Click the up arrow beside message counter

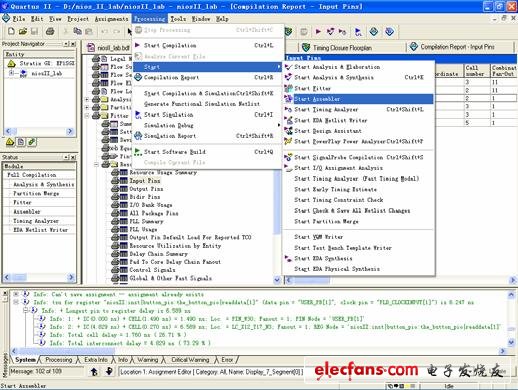point(94,371)
